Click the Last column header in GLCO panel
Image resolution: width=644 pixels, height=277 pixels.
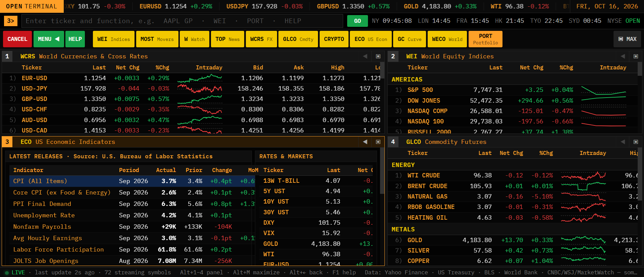point(485,153)
